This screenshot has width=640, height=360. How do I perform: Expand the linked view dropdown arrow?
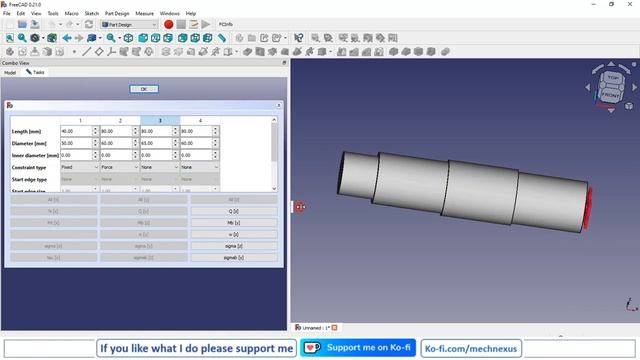[x=100, y=38]
